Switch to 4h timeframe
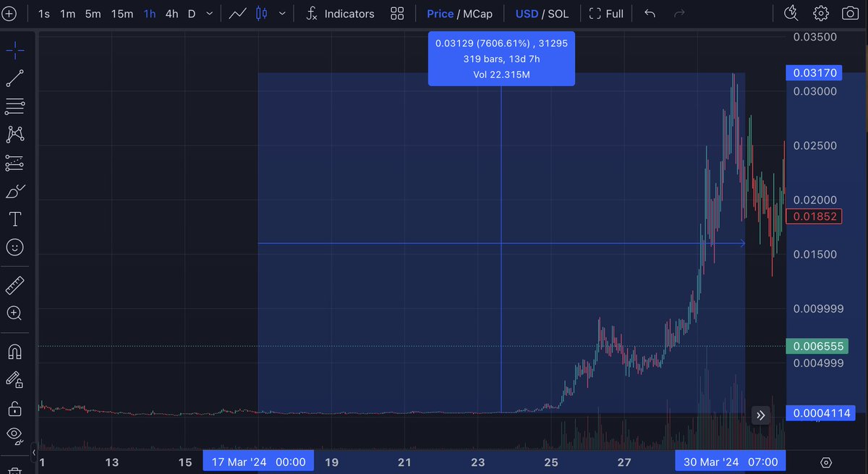The width and height of the screenshot is (868, 474). 171,14
